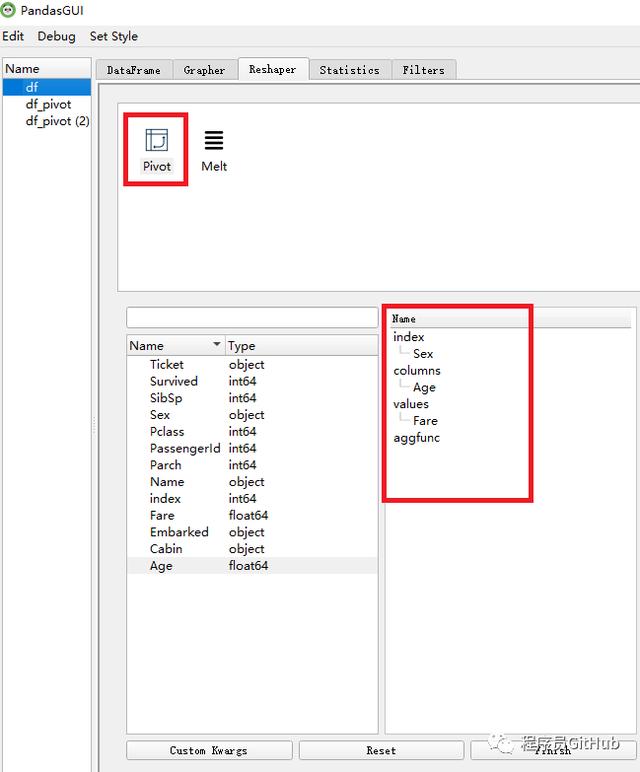Select the df dataframe in the list
The width and height of the screenshot is (640, 772).
coord(47,87)
